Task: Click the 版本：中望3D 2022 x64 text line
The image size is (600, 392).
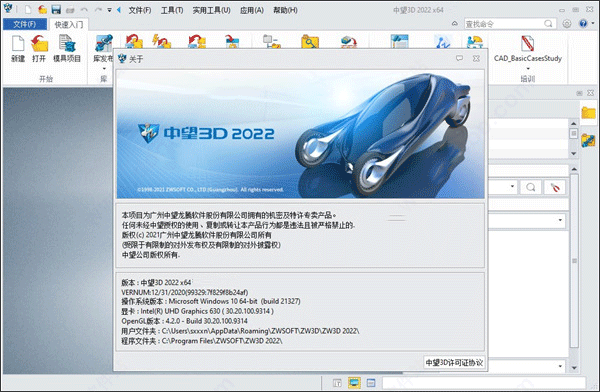Action: click(x=156, y=283)
